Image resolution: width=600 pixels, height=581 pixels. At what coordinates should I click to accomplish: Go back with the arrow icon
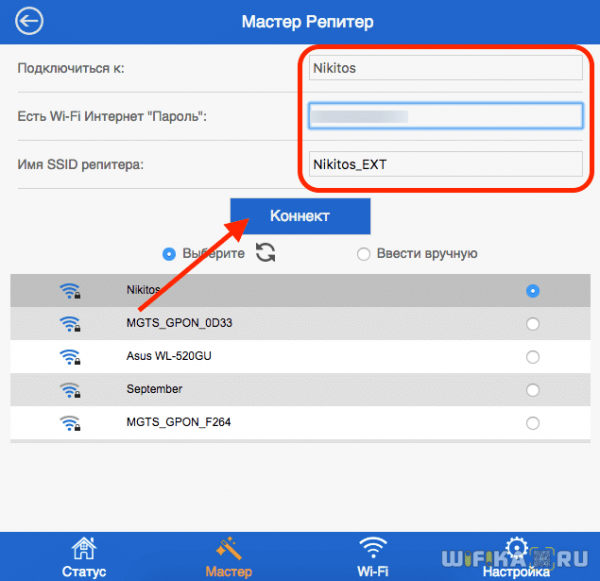29,21
